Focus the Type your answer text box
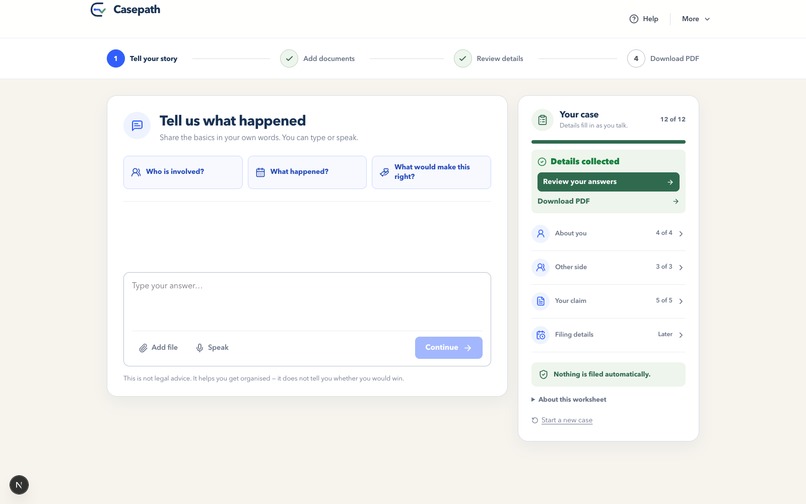 pos(307,301)
